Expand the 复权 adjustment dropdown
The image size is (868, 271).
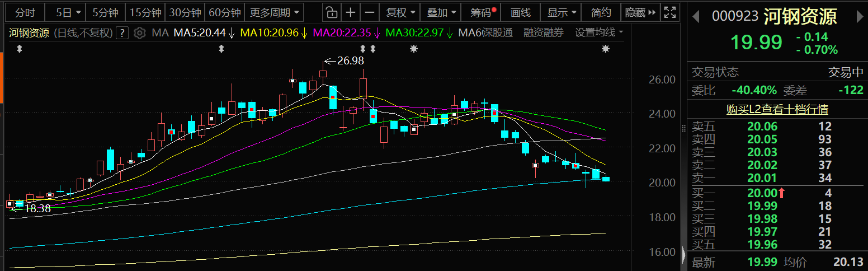[x=402, y=12]
